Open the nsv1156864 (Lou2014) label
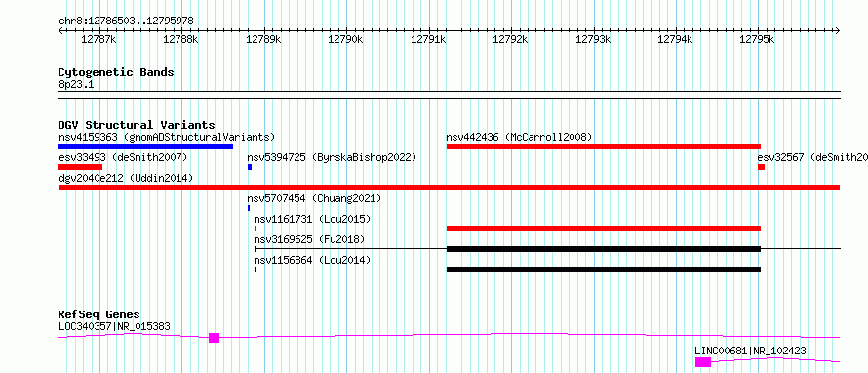 coord(313,260)
